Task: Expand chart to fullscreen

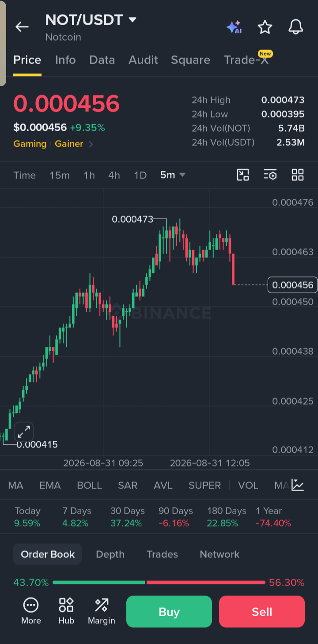Action: pos(24,432)
